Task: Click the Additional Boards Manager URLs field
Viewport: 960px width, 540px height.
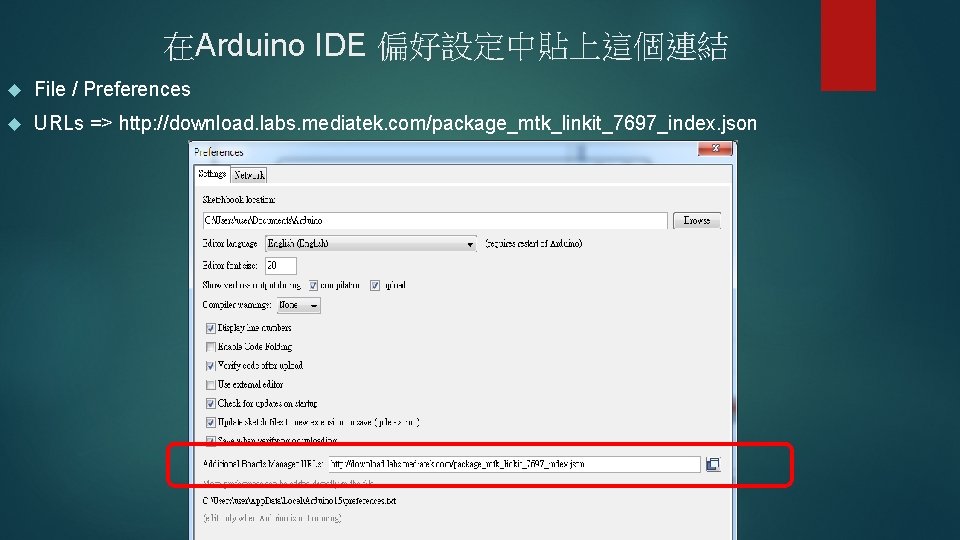Action: pyautogui.click(x=514, y=465)
